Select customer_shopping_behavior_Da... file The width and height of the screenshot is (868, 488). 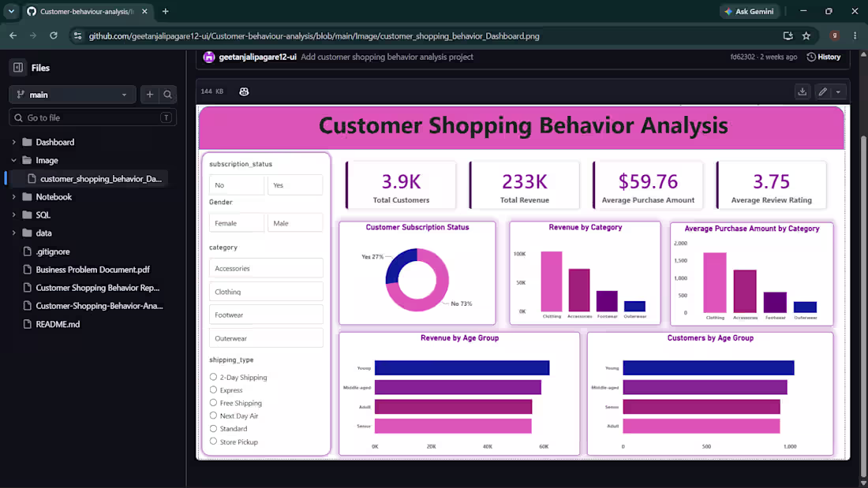[x=101, y=179]
